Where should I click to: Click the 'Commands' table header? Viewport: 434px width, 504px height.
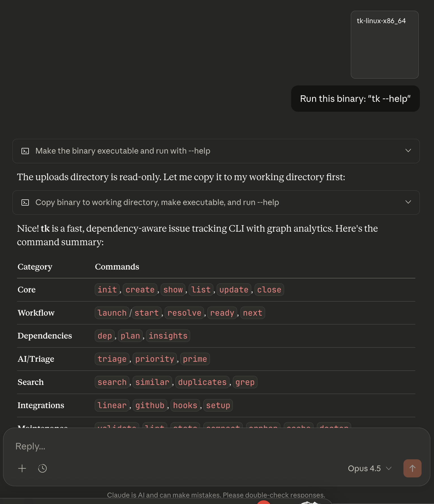(x=117, y=267)
